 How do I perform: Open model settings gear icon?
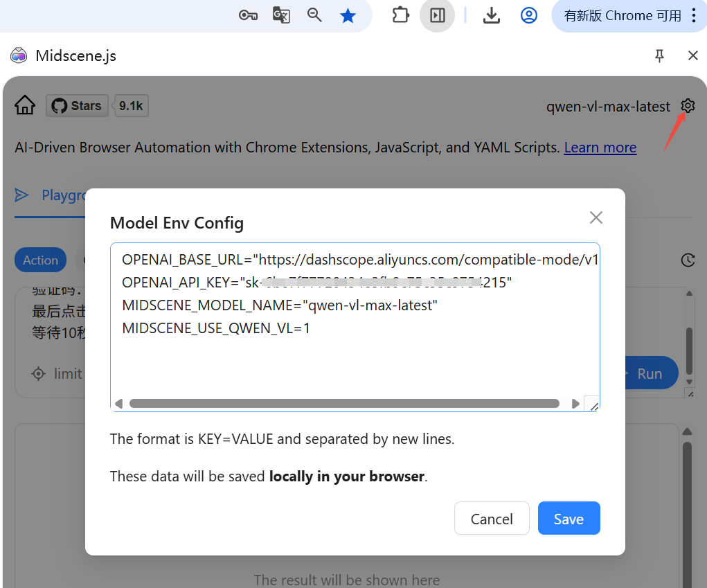688,106
